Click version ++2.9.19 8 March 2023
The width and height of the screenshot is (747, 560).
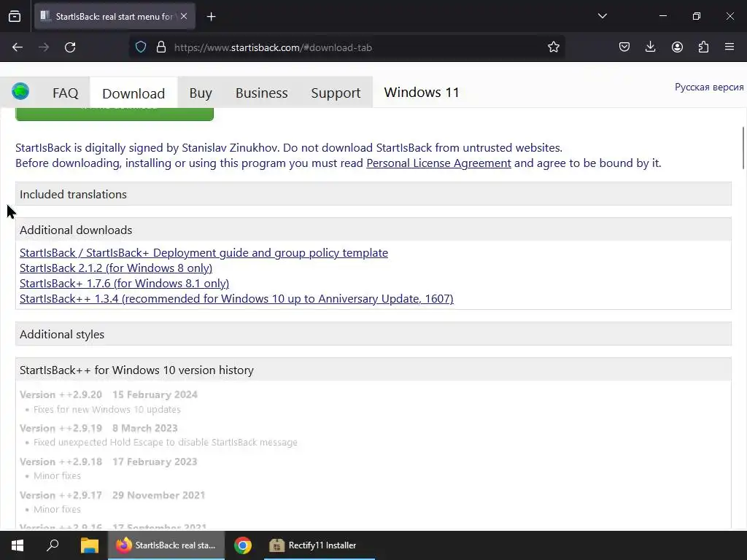point(98,428)
